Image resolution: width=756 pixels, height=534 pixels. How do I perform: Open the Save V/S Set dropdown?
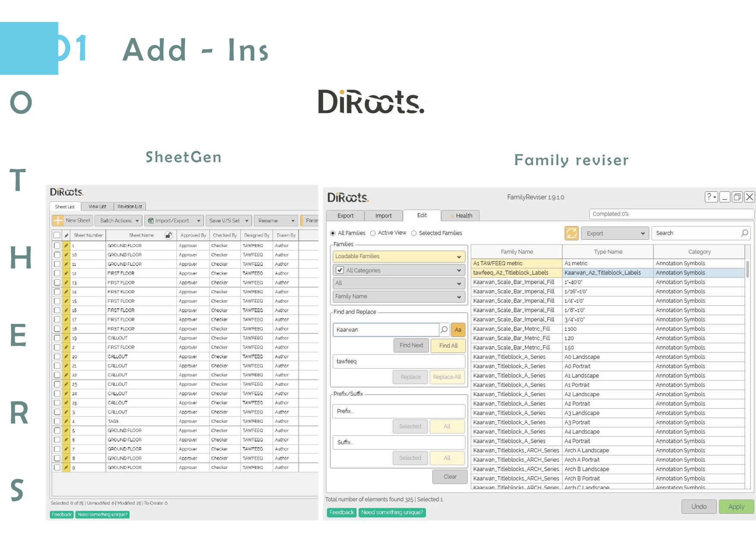(228, 220)
